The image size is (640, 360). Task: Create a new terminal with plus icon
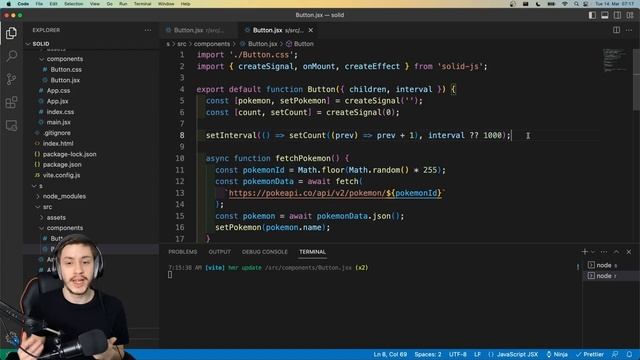584,252
